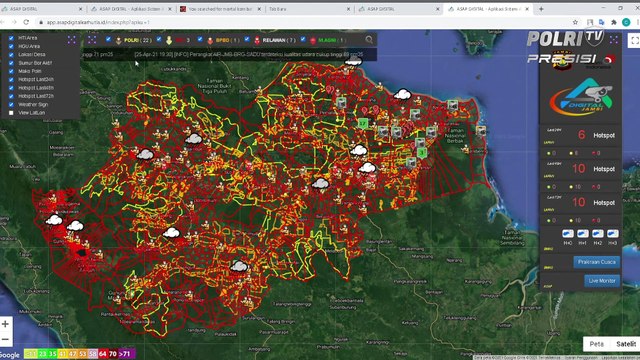Viewport: 640px width, 360px height.
Task: Collapse the personnel filter bar purple icon
Action: click(x=92, y=40)
